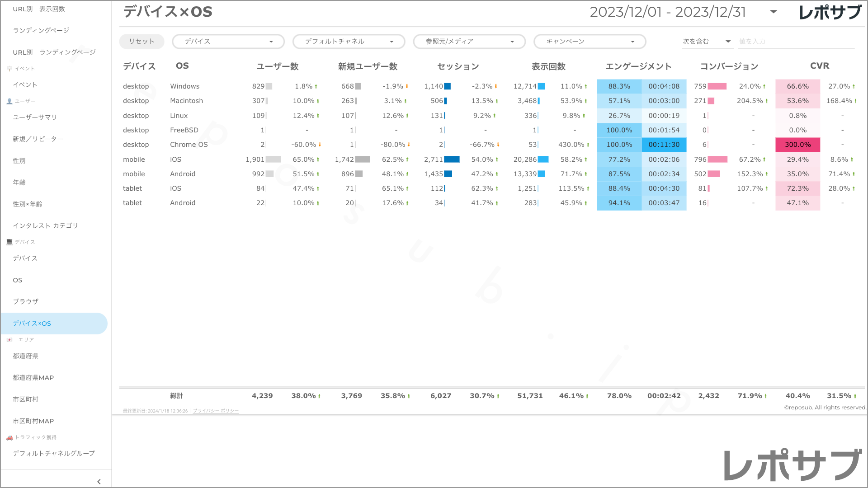Click the 300.0% CVR heatmap cell

797,145
